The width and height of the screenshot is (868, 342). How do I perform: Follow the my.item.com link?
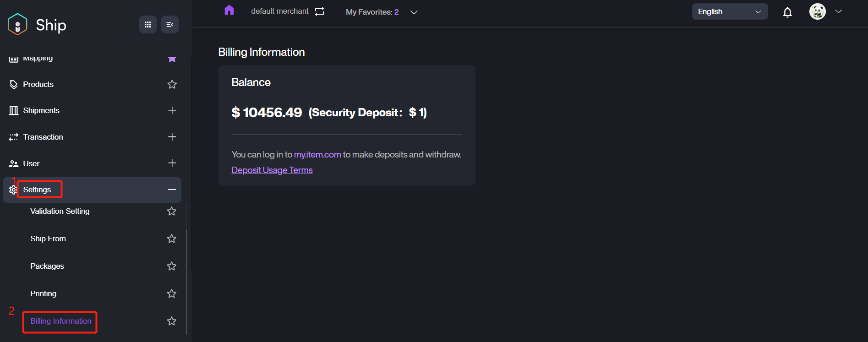pos(317,155)
